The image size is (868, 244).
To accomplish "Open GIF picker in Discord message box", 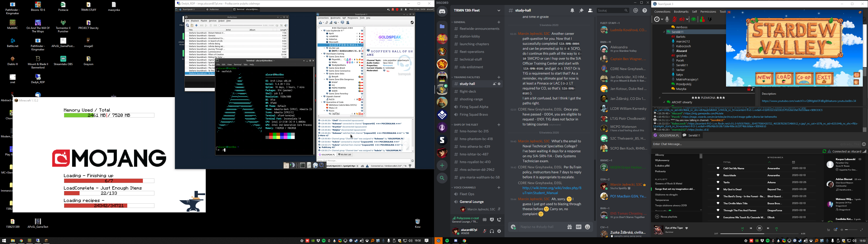I will point(579,227).
